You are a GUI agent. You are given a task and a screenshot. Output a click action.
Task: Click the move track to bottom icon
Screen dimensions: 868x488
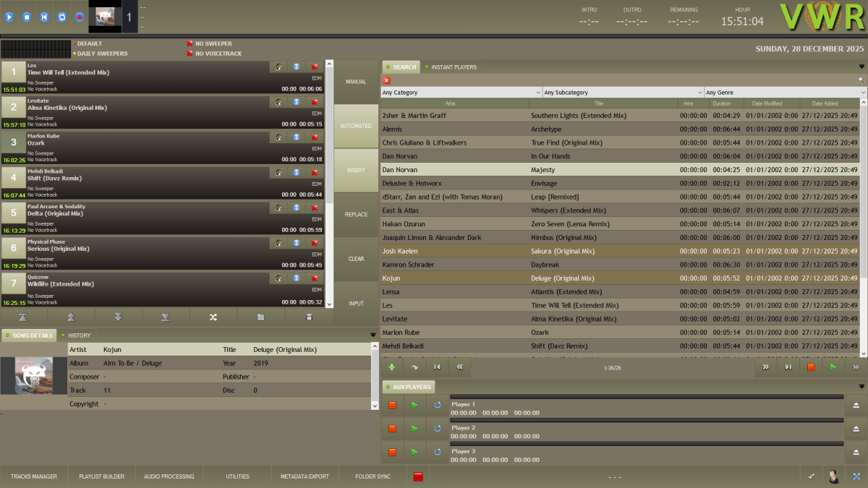[x=166, y=317]
